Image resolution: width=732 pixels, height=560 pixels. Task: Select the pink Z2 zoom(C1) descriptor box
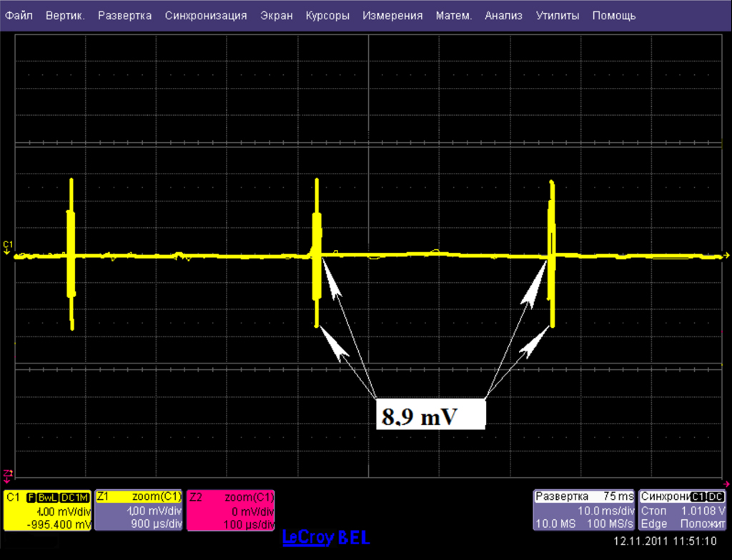230,511
